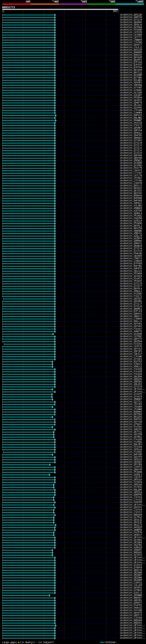Select hit UniRef100_P04751
Screen dimensions: 146x644
(x=131, y=605)
